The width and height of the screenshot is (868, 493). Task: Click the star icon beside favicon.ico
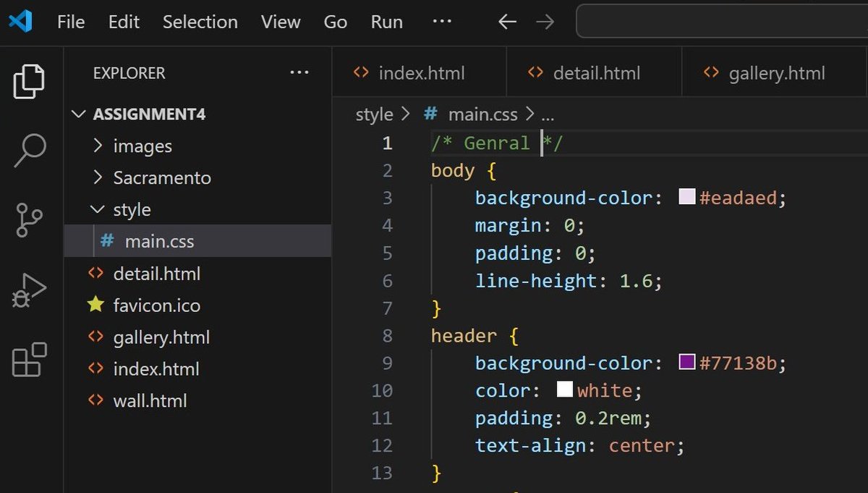[95, 305]
